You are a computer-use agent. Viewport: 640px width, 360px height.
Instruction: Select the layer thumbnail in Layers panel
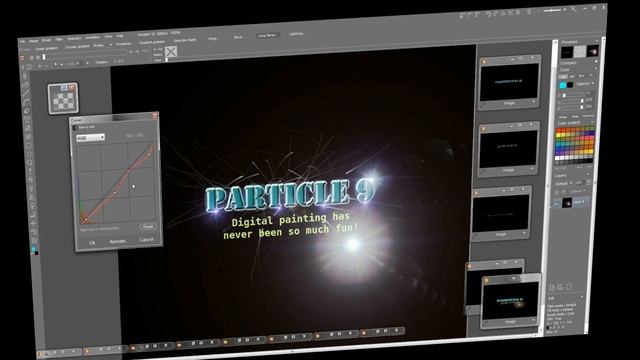coord(567,202)
